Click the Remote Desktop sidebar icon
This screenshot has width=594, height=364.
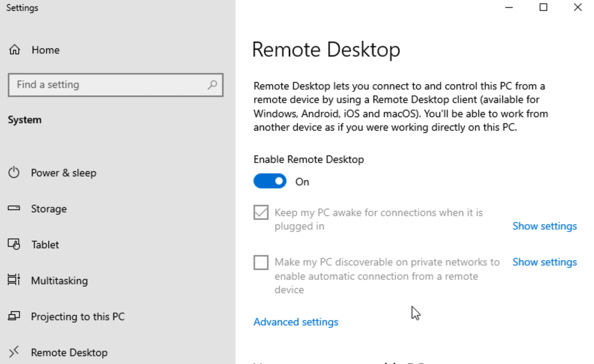tap(15, 352)
